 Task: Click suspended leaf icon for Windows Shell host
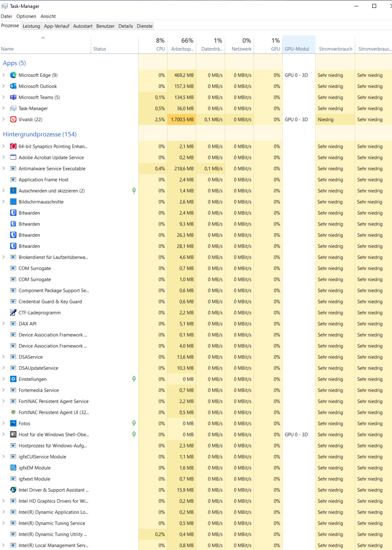click(x=134, y=434)
